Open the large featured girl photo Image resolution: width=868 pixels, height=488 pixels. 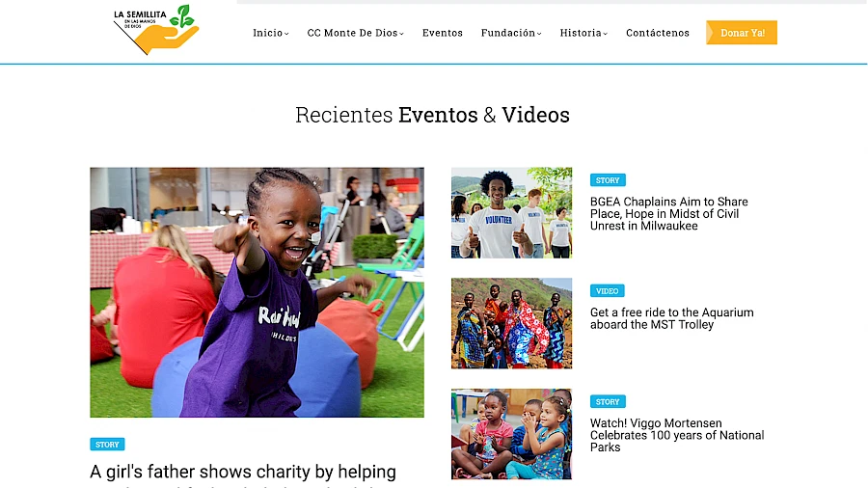point(257,292)
